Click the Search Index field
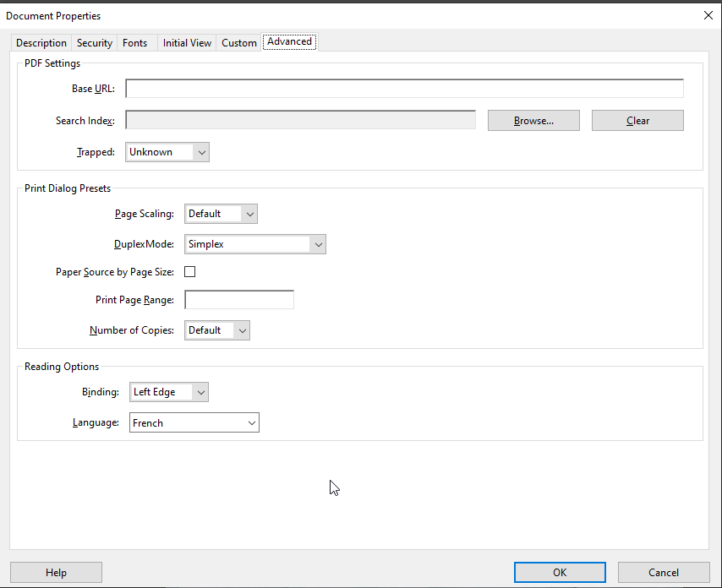This screenshot has height=588, width=722. [x=300, y=120]
